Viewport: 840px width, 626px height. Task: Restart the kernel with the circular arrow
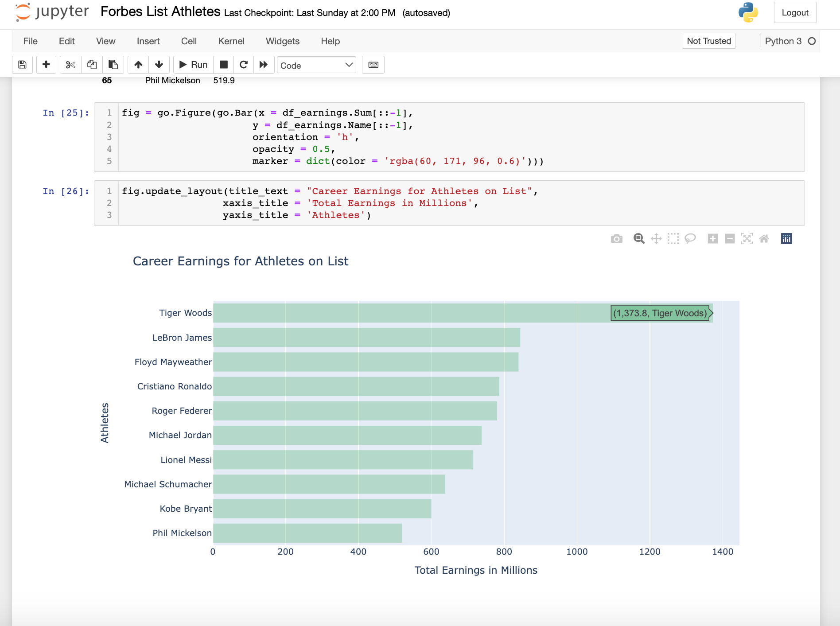244,65
